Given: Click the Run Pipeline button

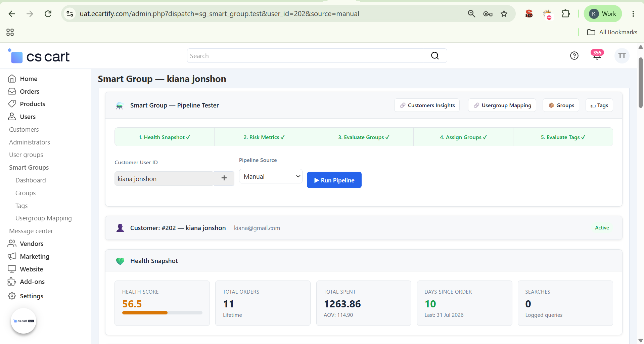Looking at the screenshot, I should coord(334,180).
